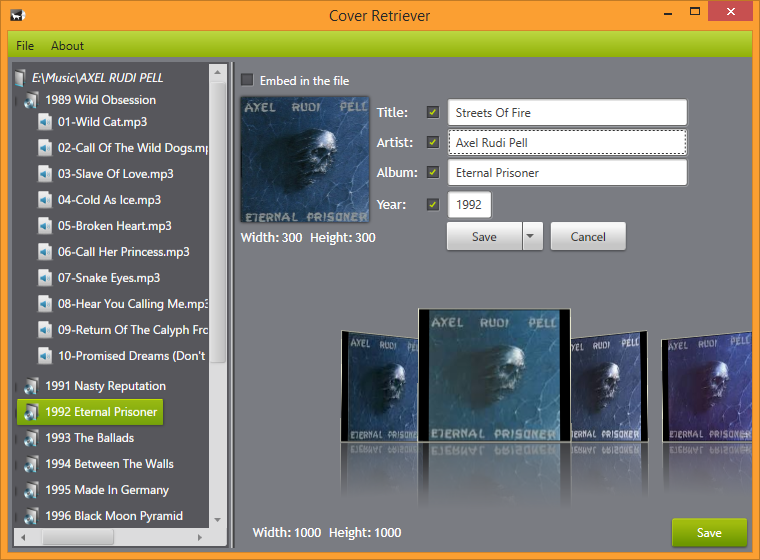
Task: Uncheck the Artist checkbox
Action: pos(433,142)
